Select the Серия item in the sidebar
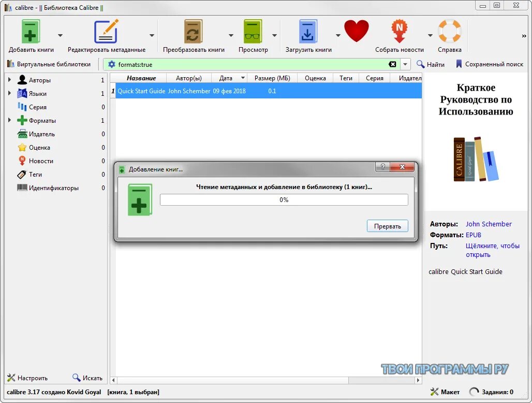 (38, 107)
